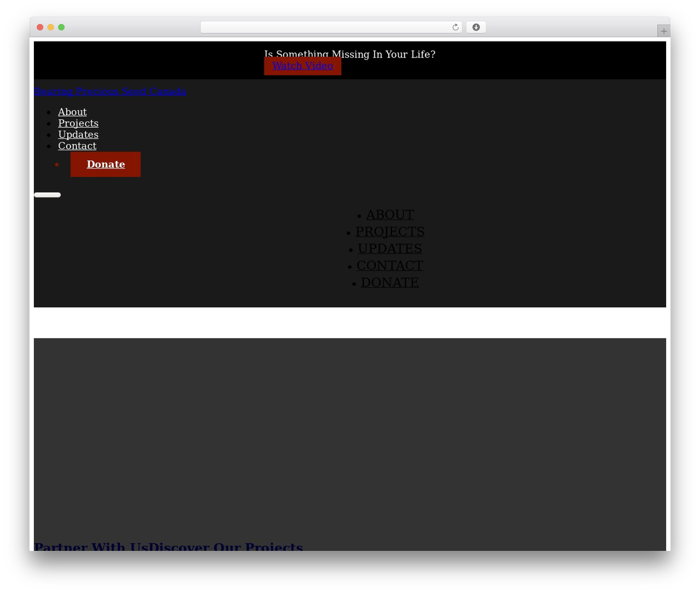Open the Updates link in the top list
The image size is (700, 593).
78,135
